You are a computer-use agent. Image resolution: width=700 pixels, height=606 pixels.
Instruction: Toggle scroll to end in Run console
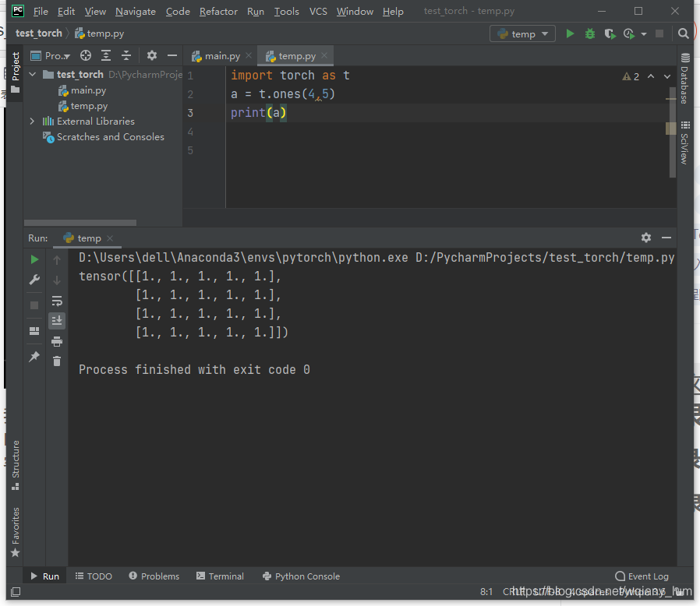(57, 321)
